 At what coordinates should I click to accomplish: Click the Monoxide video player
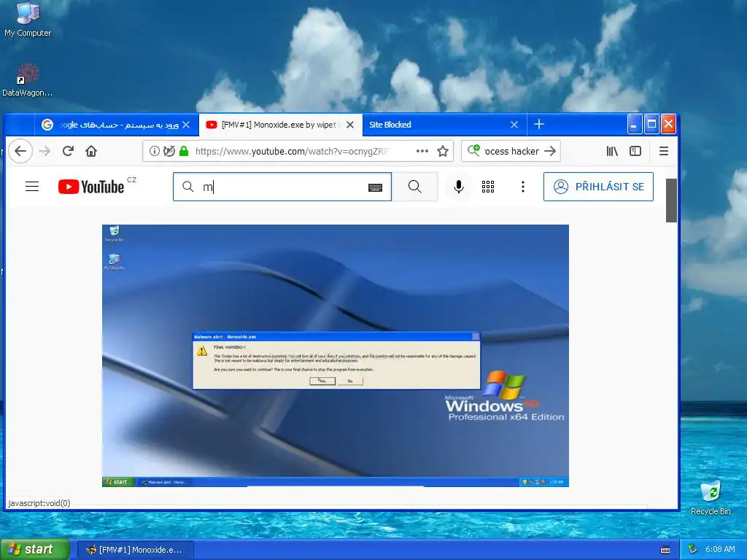pos(336,355)
